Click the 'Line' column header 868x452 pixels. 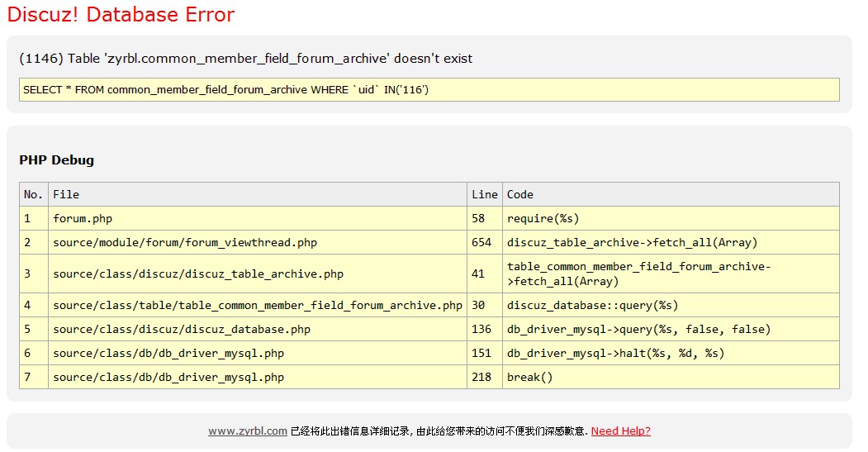click(484, 194)
